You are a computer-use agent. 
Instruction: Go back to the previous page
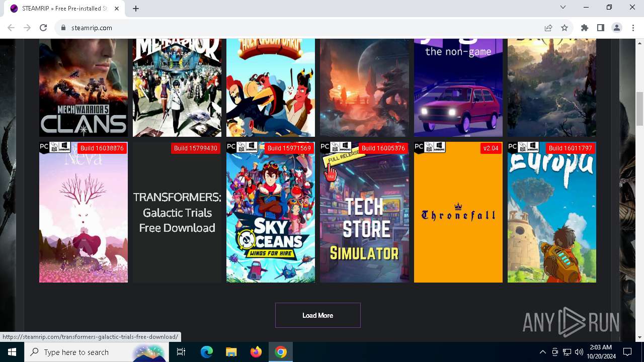pyautogui.click(x=11, y=28)
